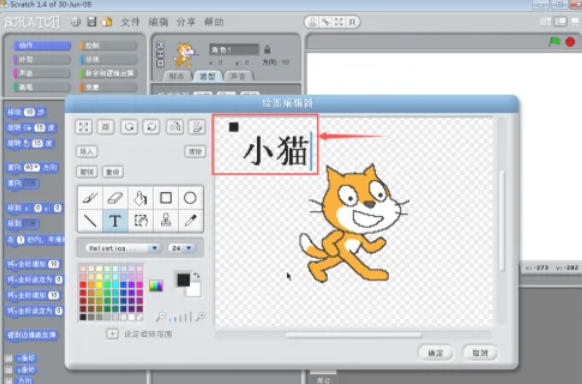Click the black foreground color box
Image resolution: width=582 pixels, height=384 pixels.
click(x=183, y=280)
